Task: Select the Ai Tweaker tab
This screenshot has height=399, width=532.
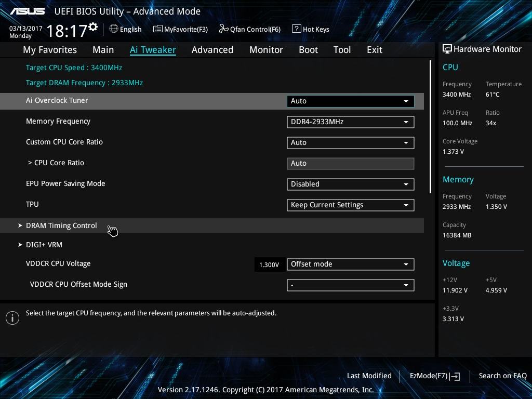Action: (x=153, y=50)
